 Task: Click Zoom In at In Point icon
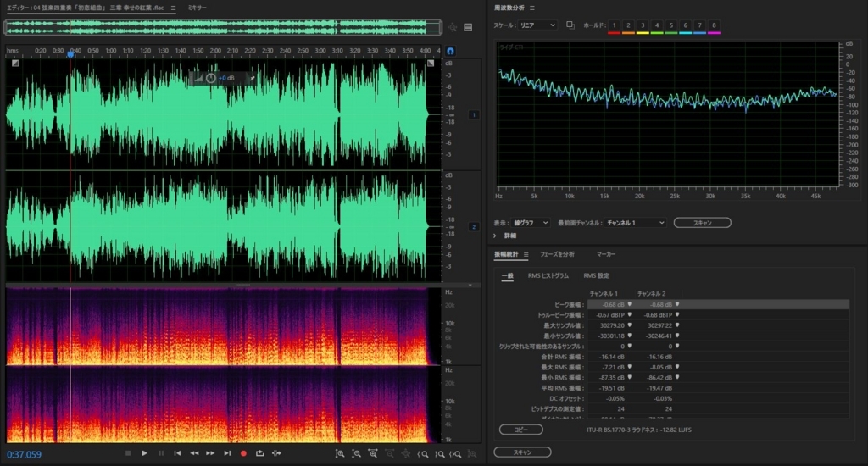pos(422,454)
